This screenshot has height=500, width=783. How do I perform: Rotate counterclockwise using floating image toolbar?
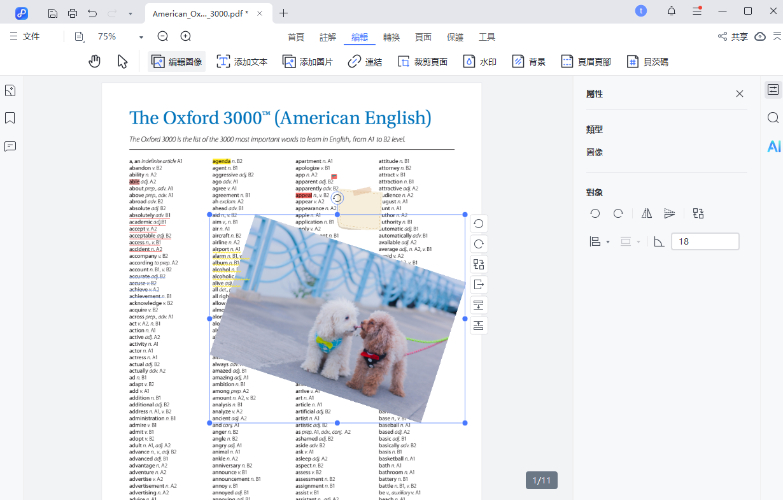(x=479, y=223)
